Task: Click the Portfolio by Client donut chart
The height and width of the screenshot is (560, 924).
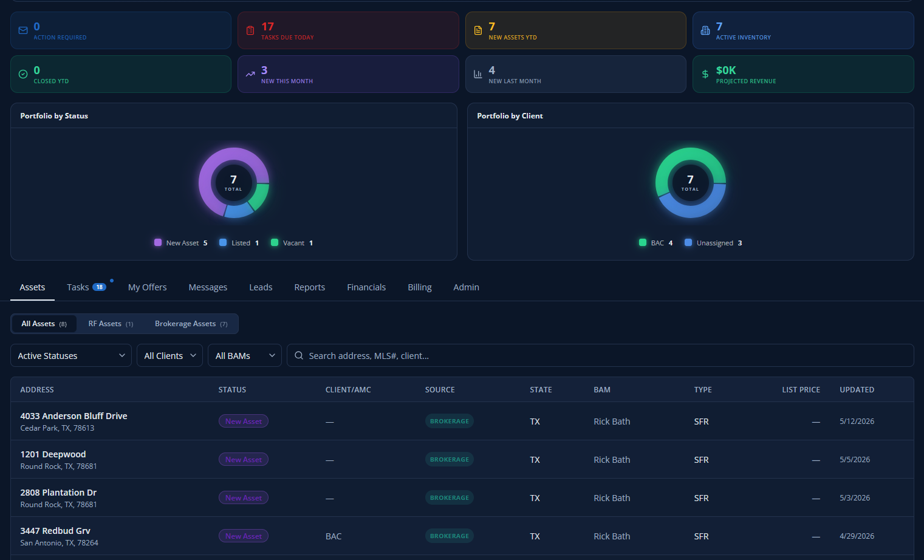Action: pos(691,183)
